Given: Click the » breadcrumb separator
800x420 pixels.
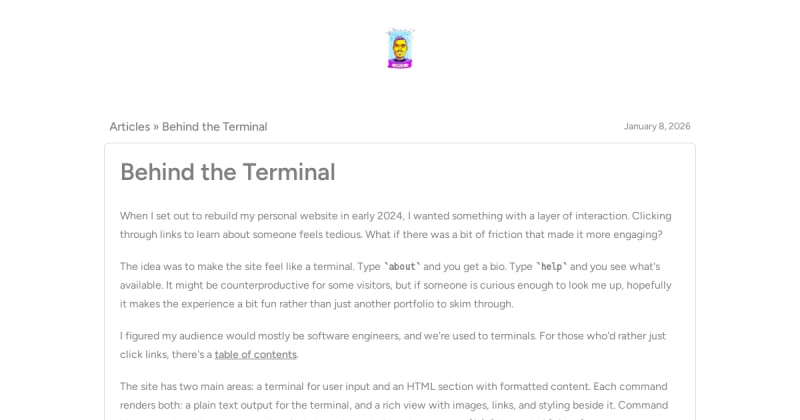Looking at the screenshot, I should [x=156, y=127].
